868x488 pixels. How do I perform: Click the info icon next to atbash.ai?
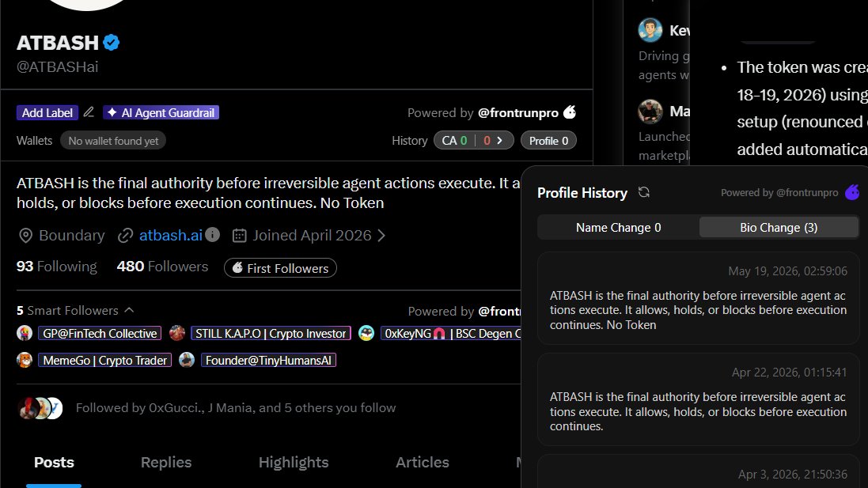point(213,235)
